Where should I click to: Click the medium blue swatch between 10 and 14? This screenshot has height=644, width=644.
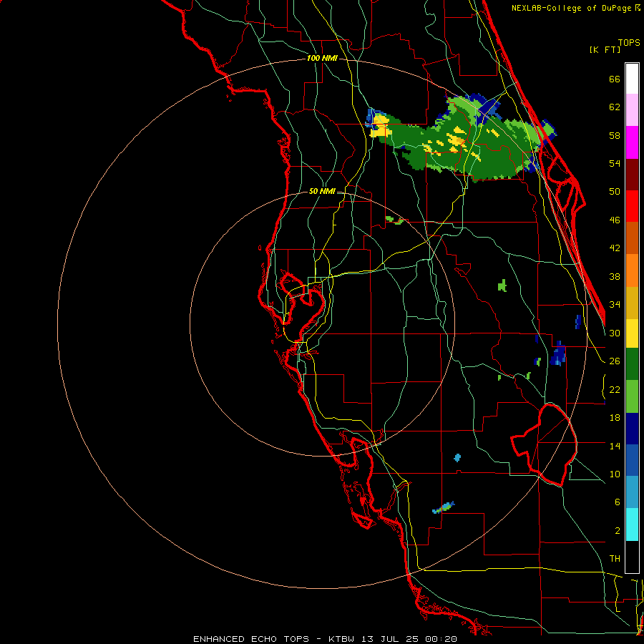tap(632, 460)
